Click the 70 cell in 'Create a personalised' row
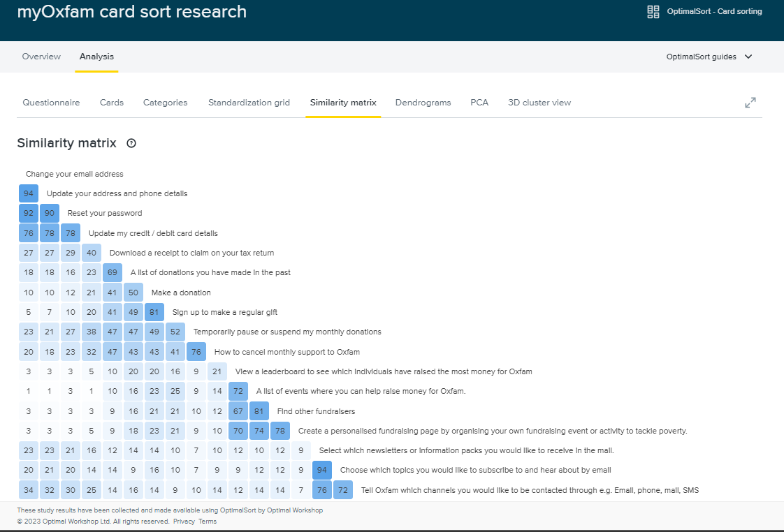 238,431
